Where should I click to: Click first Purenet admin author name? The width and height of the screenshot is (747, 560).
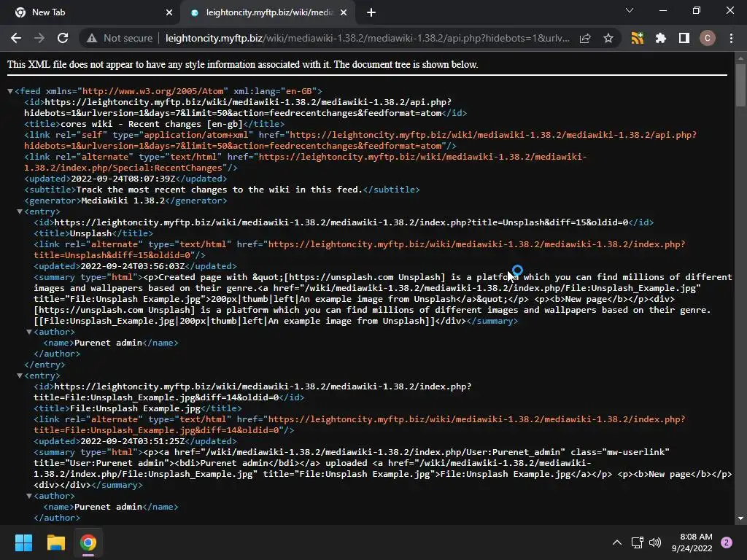tap(108, 343)
